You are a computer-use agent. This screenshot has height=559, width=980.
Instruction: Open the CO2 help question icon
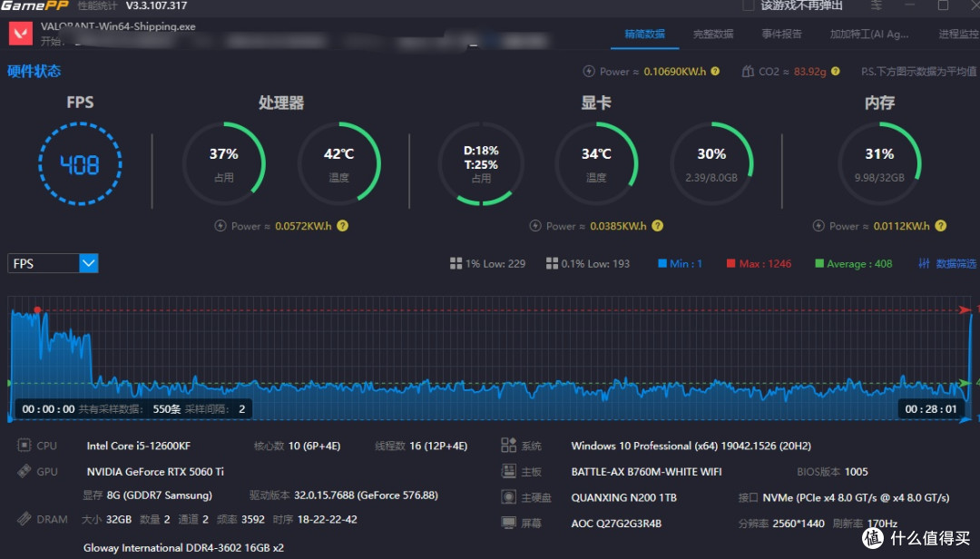(x=836, y=72)
